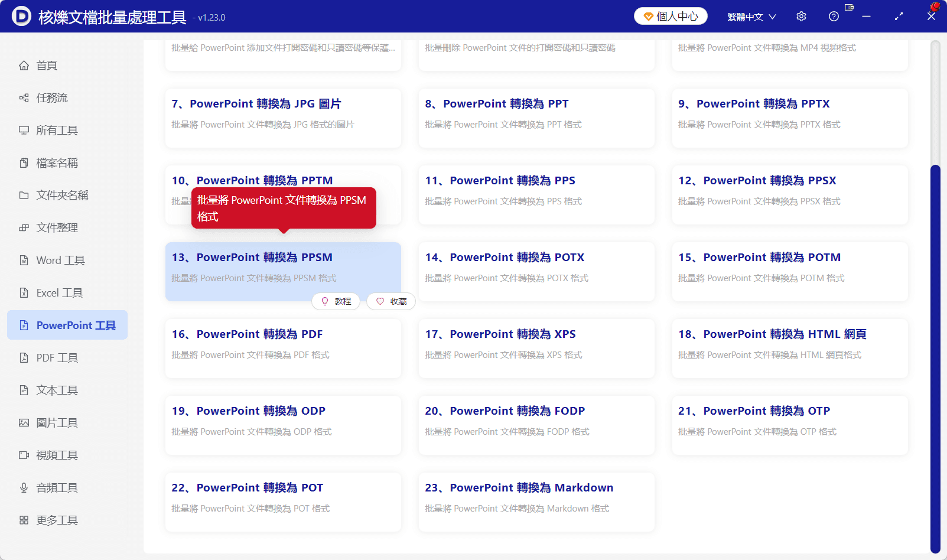Image resolution: width=947 pixels, height=560 pixels.
Task: Open tool 22 PowerPoint 轉換為 POT
Action: coord(283,502)
